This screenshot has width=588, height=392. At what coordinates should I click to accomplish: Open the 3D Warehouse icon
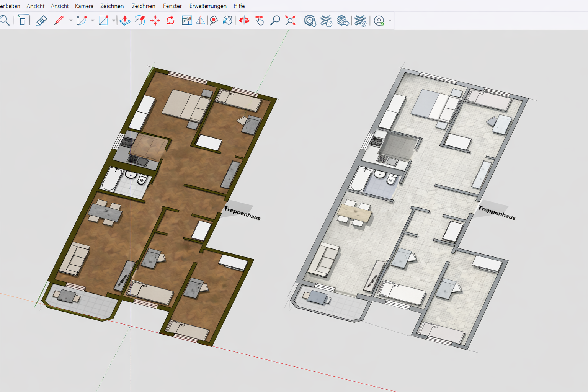point(310,21)
